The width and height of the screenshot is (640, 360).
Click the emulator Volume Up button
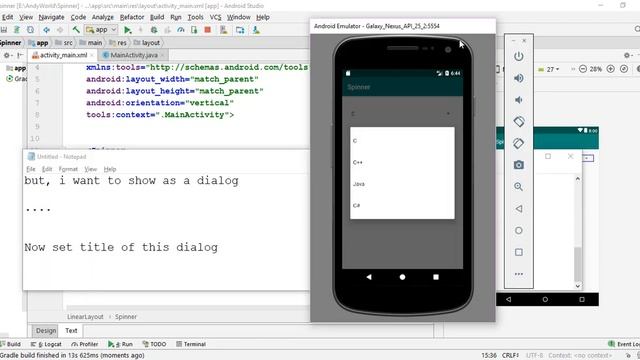click(x=519, y=78)
